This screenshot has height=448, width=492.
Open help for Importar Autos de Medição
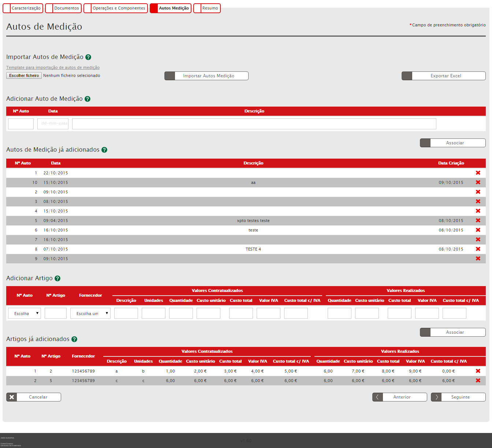pos(88,57)
